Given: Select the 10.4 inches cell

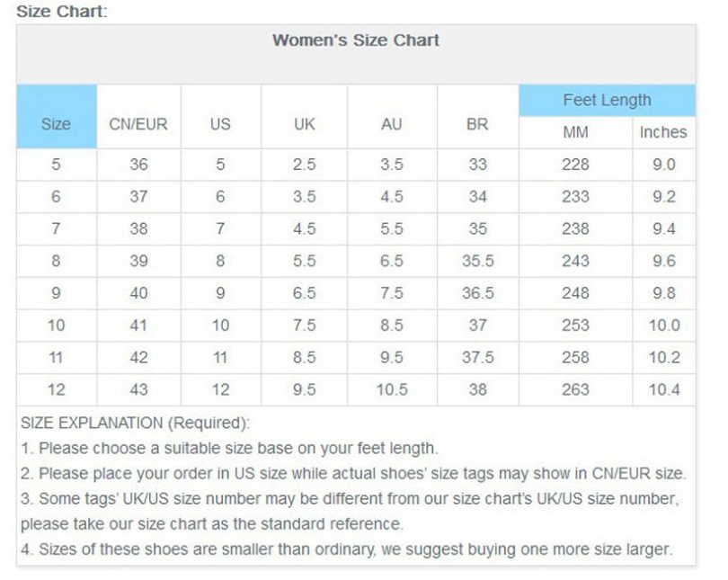Looking at the screenshot, I should pos(664,389).
